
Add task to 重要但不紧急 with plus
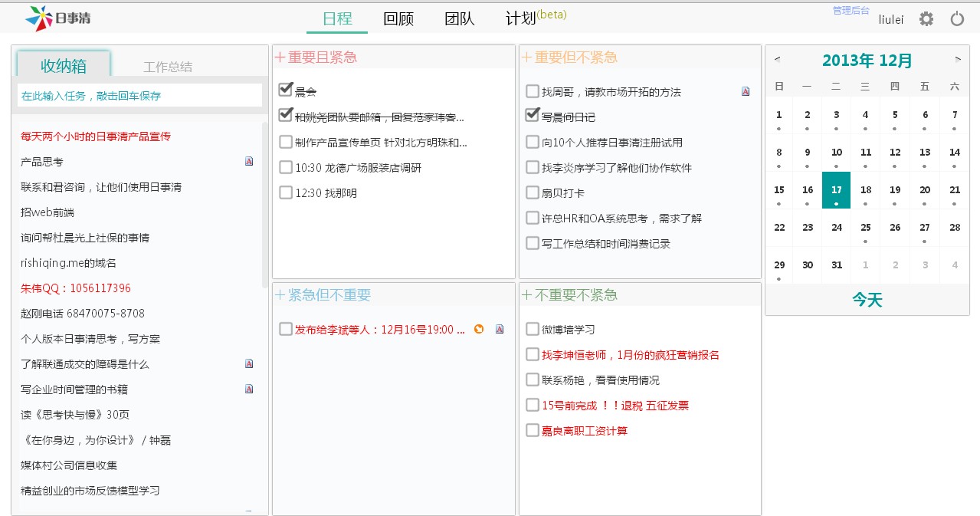[x=526, y=58]
